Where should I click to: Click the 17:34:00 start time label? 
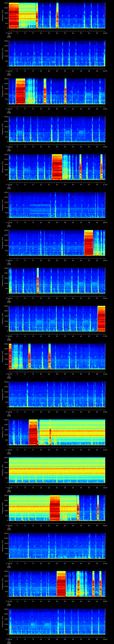(9, 487)
